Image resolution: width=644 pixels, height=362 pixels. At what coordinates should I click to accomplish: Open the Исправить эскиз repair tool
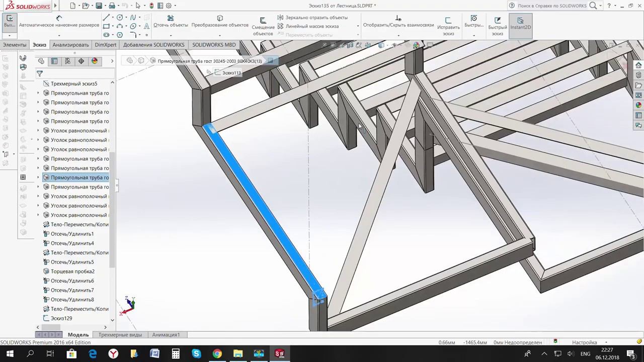coord(448,26)
